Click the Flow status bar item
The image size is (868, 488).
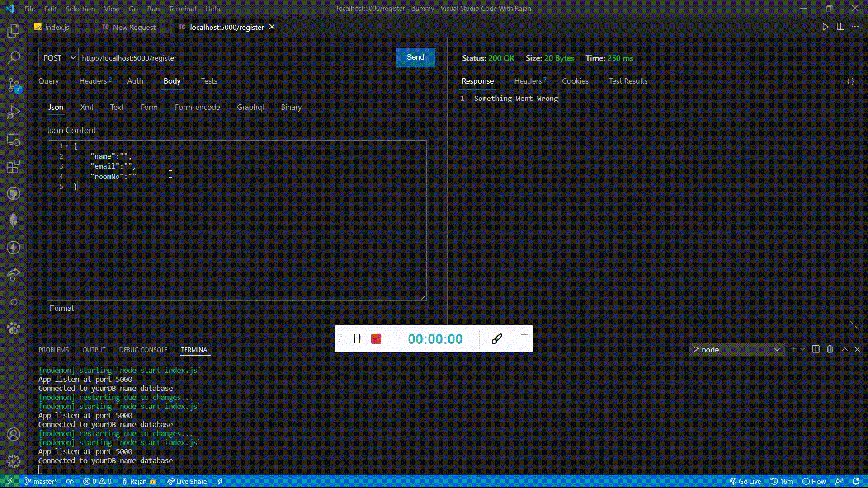814,481
